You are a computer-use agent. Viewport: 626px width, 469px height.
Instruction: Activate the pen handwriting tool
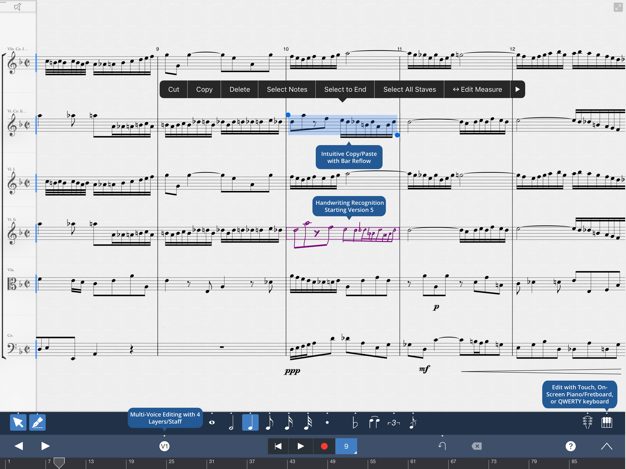point(37,422)
